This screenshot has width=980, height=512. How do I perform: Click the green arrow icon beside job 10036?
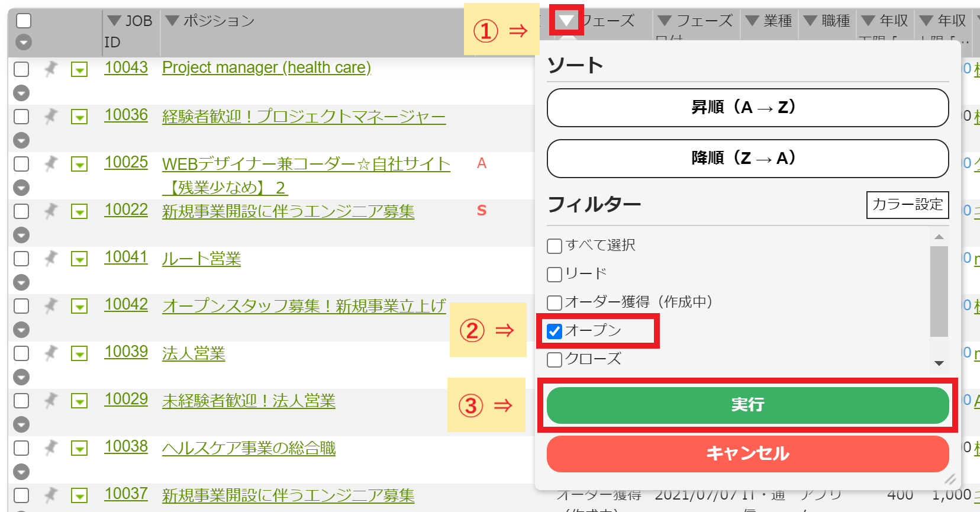pyautogui.click(x=79, y=117)
